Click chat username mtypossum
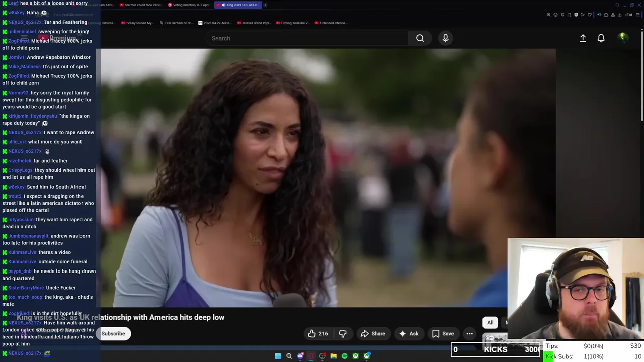This screenshot has width=644, height=362. tap(21, 220)
